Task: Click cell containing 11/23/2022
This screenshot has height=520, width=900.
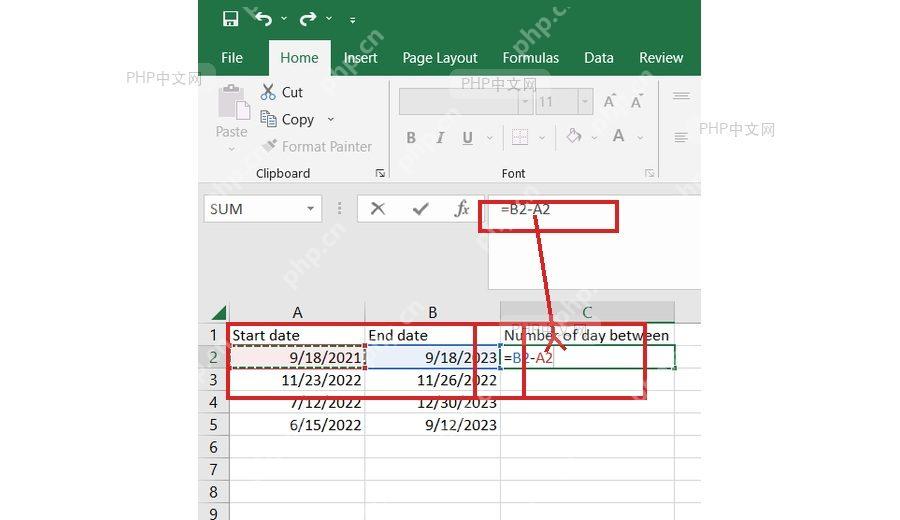Action: pyautogui.click(x=297, y=380)
